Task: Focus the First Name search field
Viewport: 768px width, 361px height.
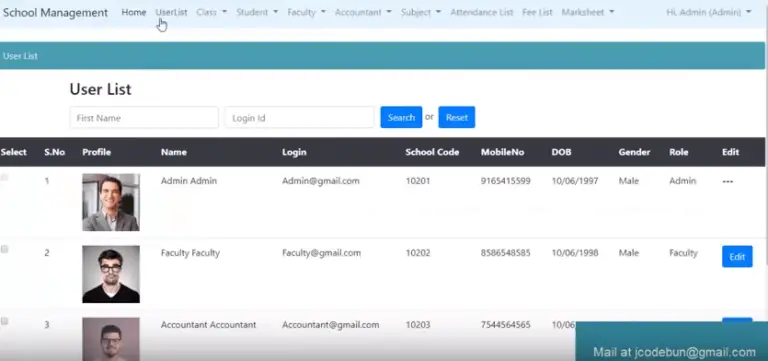Action: click(144, 118)
